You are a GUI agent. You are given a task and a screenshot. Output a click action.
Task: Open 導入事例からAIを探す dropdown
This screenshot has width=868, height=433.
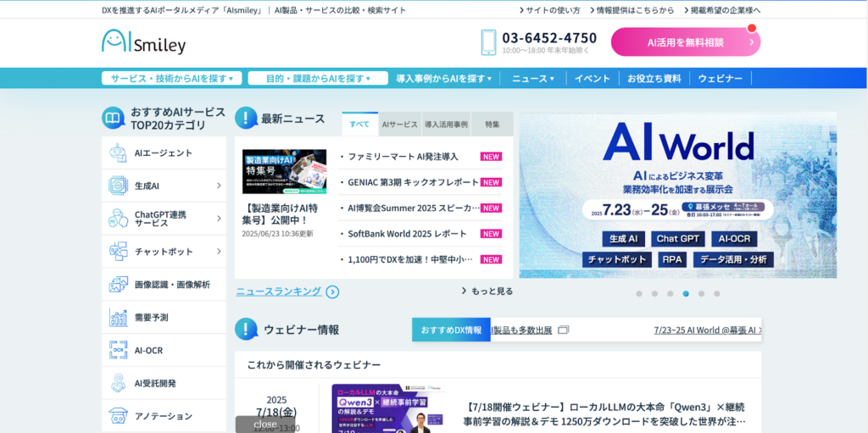pyautogui.click(x=444, y=79)
